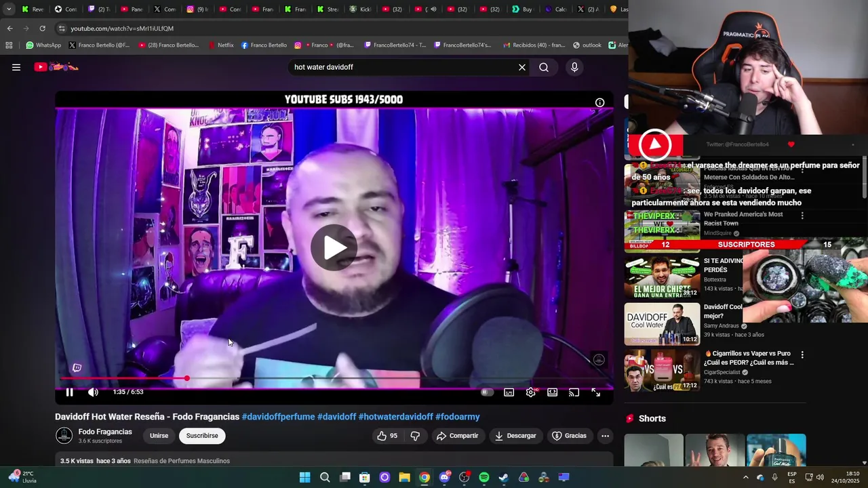Open the Cigarrillos vs Vaper thumbnail
The width and height of the screenshot is (868, 488).
click(662, 370)
